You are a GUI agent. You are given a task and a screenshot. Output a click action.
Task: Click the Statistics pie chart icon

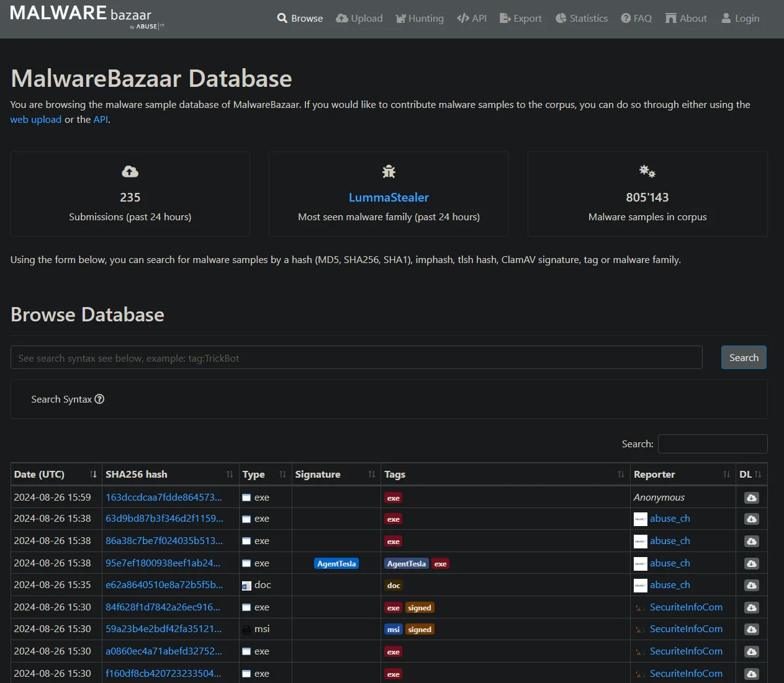click(x=561, y=18)
